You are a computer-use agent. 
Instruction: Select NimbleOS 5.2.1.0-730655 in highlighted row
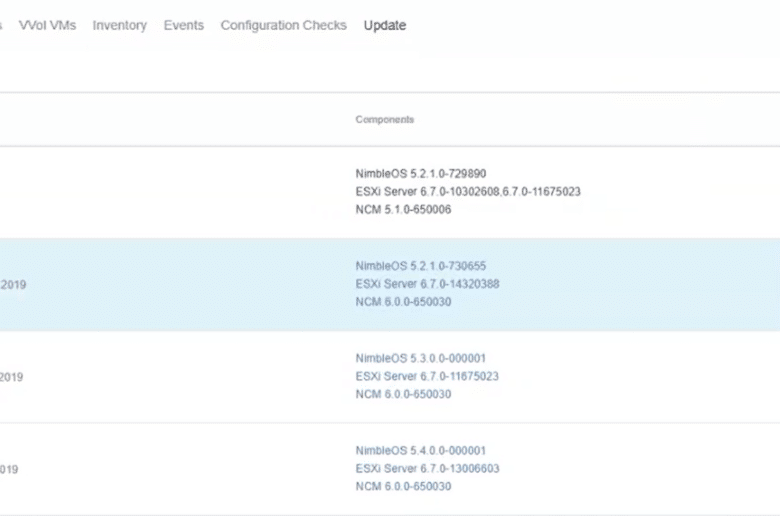pos(421,266)
